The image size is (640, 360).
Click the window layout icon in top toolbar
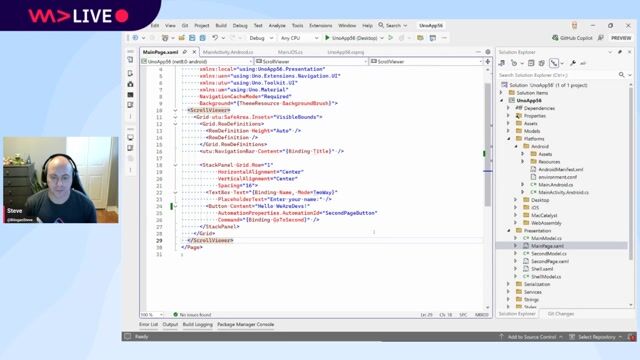(433, 38)
